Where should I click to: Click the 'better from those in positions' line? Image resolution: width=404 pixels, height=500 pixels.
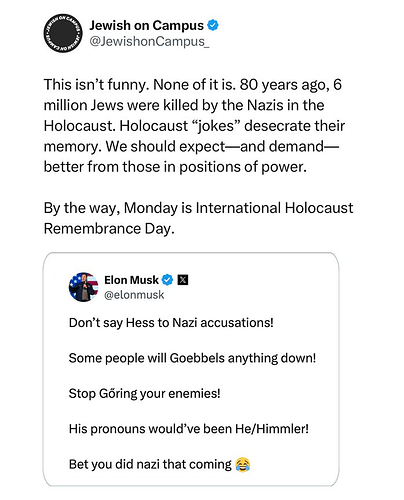pyautogui.click(x=175, y=167)
